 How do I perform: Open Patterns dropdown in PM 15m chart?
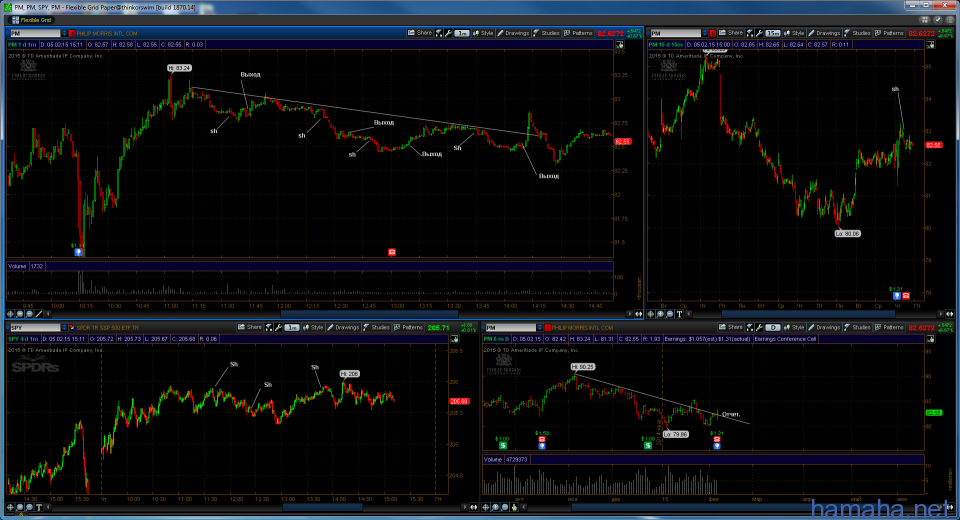click(x=889, y=33)
